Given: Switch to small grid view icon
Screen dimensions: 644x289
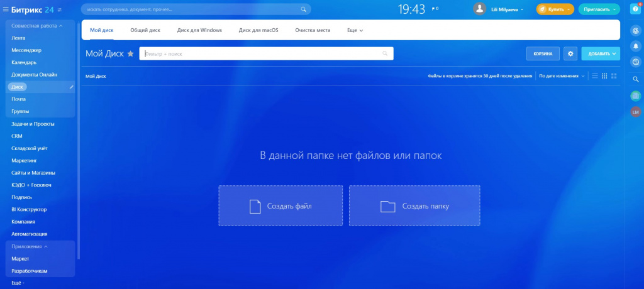Looking at the screenshot, I should click(x=604, y=76).
